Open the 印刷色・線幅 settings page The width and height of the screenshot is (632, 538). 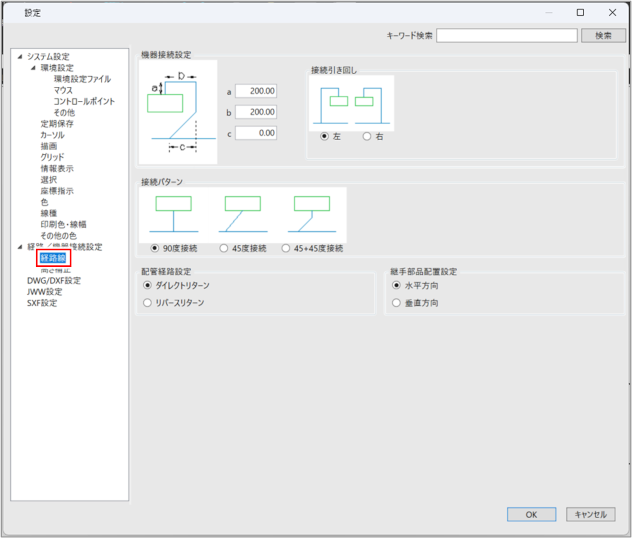63,224
